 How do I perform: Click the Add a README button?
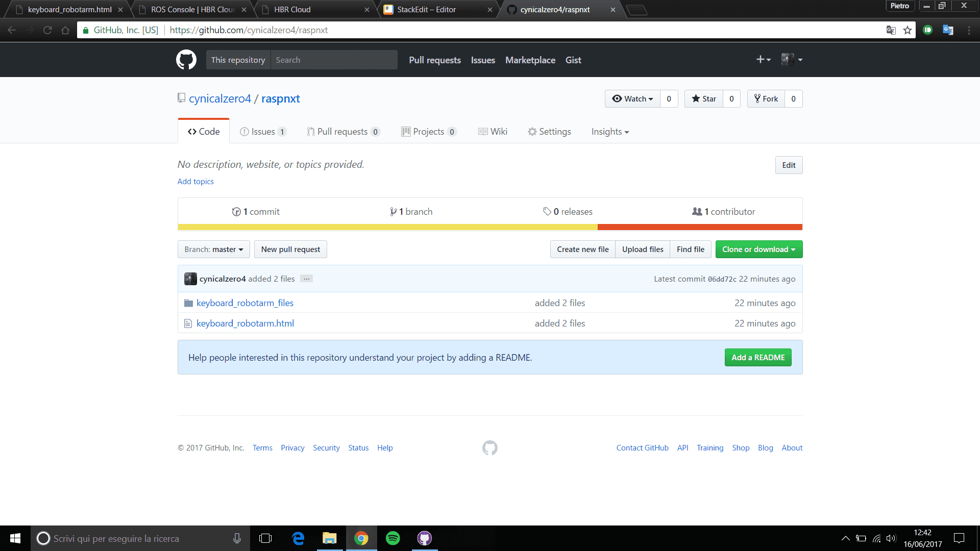(x=758, y=358)
